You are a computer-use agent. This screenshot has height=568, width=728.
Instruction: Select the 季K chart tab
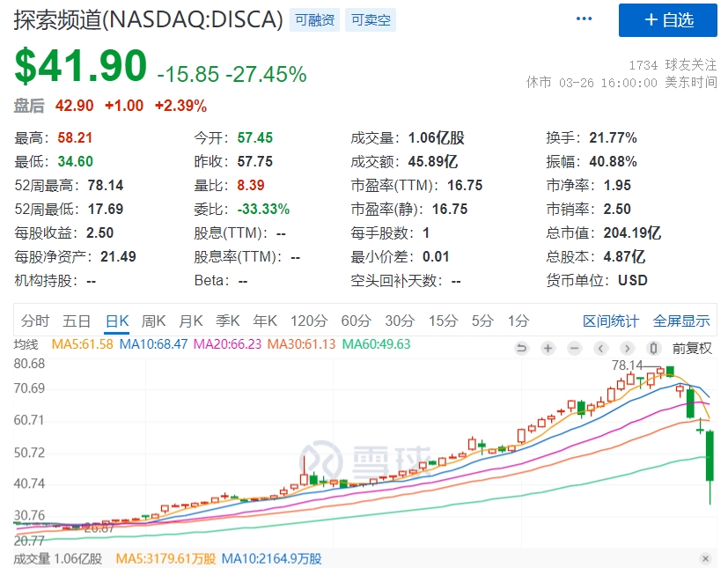(227, 321)
